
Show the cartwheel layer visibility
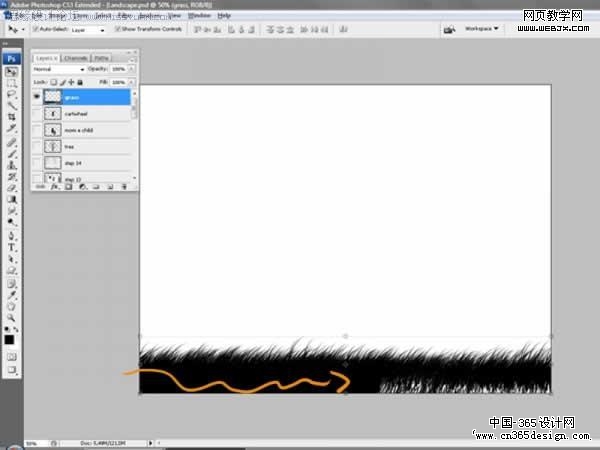click(x=37, y=114)
